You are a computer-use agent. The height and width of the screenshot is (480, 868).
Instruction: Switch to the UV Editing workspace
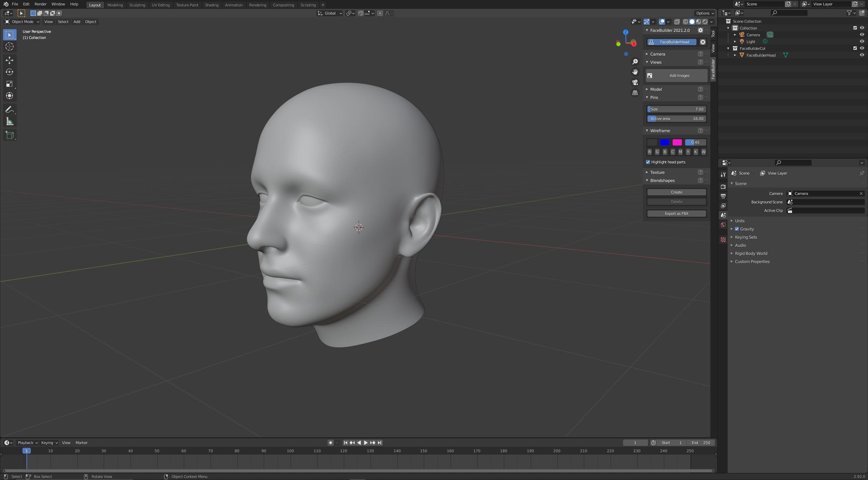coord(160,5)
